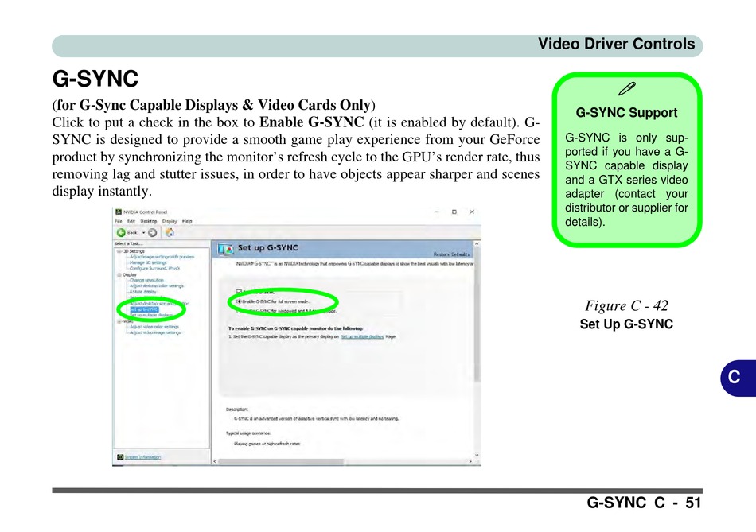Screen dimensions: 756x532
Task: Select Configure Surround, PhysX task
Action: point(154,269)
